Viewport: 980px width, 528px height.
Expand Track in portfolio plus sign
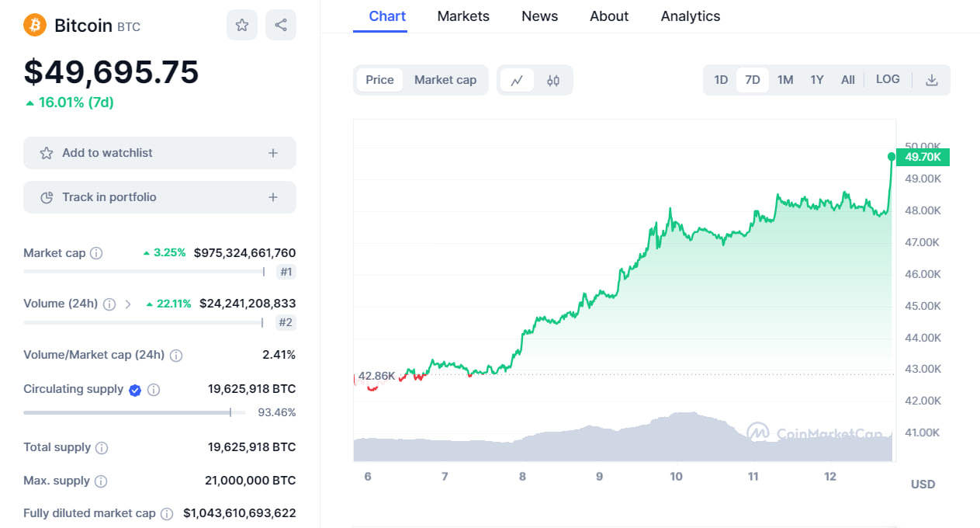(x=273, y=197)
